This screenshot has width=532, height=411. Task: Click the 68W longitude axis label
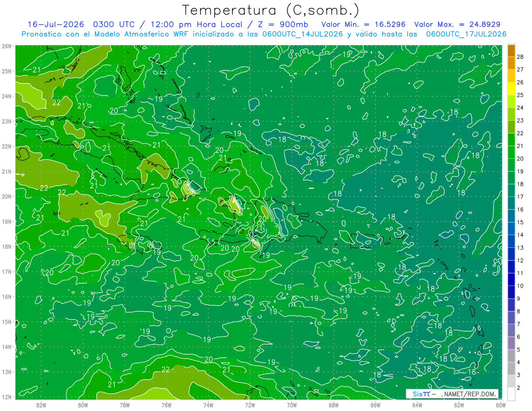pyautogui.click(x=334, y=404)
